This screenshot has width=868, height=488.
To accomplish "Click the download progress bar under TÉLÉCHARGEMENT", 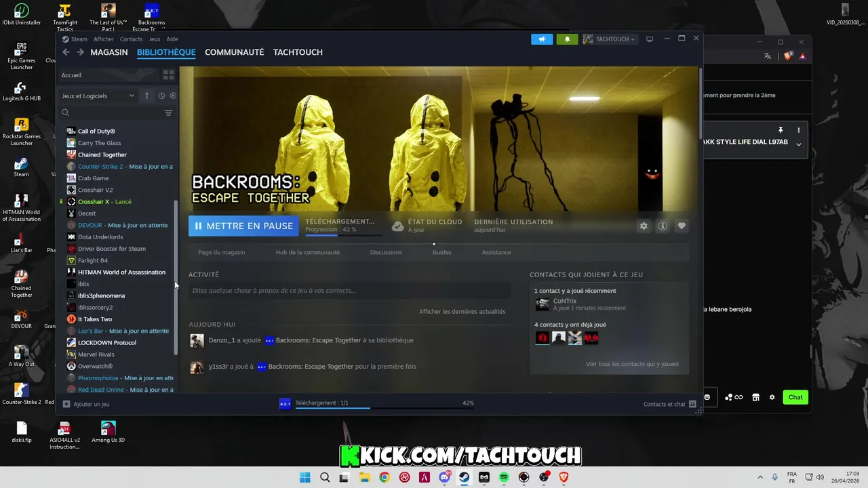I will [x=343, y=235].
